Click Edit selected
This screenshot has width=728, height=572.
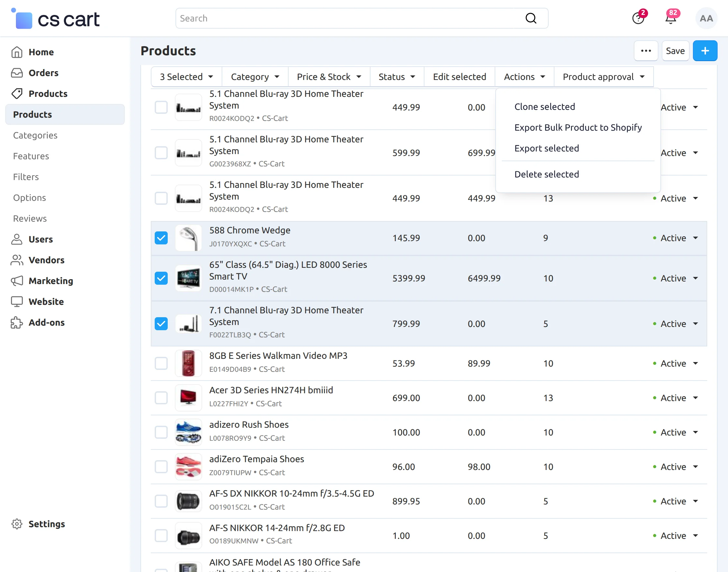tap(460, 77)
